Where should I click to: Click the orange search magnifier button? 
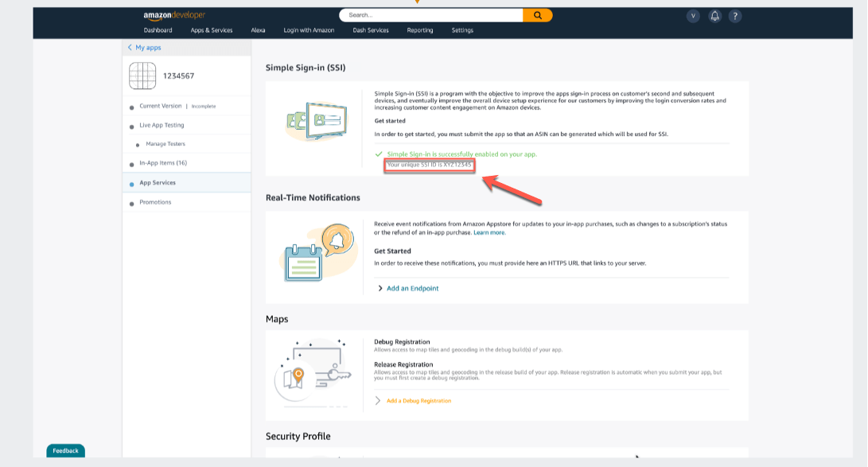538,15
